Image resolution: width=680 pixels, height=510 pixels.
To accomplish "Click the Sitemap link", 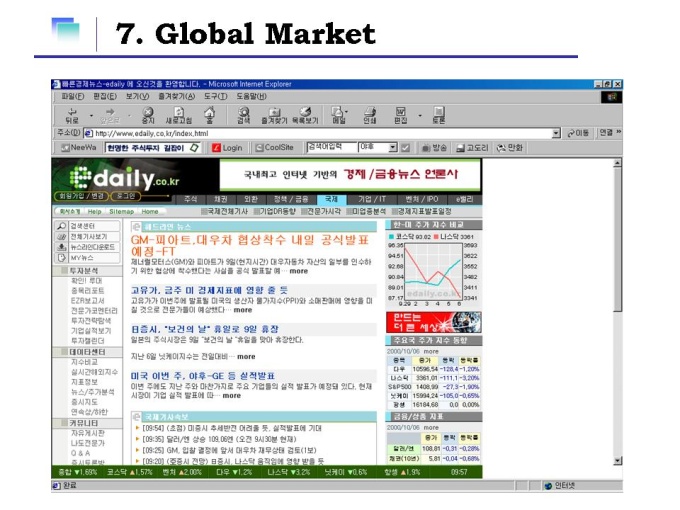I will click(121, 212).
